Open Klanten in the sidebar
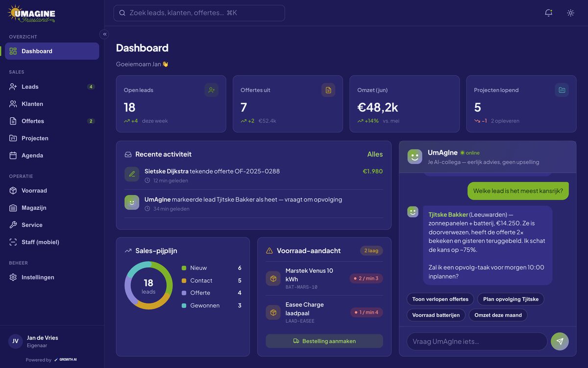Viewport: 588px width, 368px height. [52, 104]
